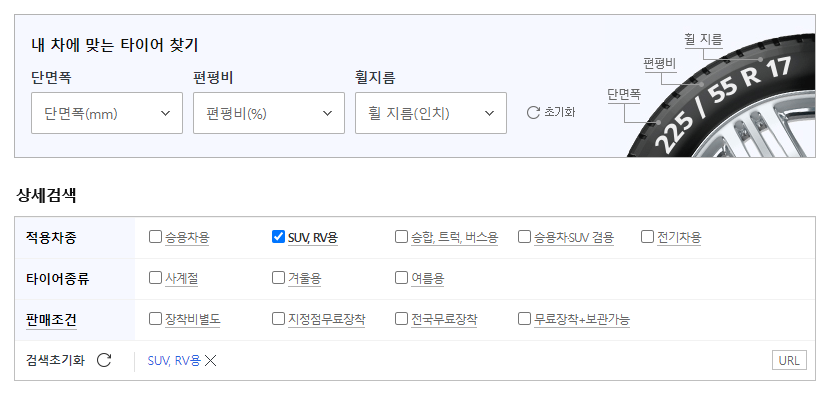This screenshot has height=395, width=829.
Task: Click the 판매조건 label link
Action: (51, 320)
